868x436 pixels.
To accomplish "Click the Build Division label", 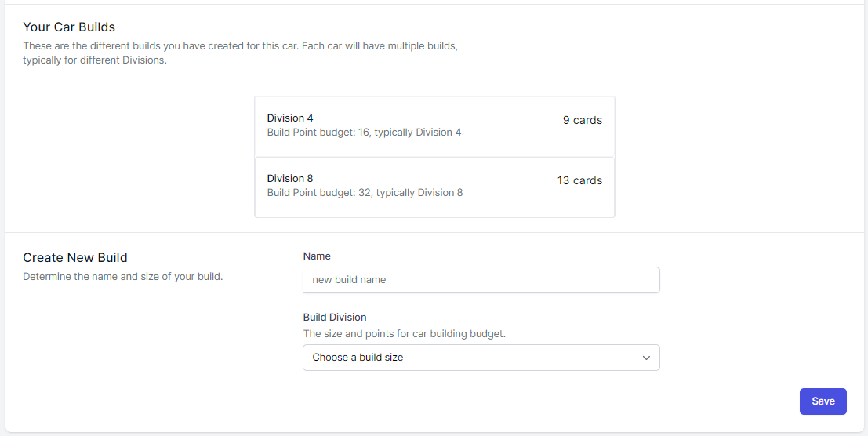I will pyautogui.click(x=335, y=318).
